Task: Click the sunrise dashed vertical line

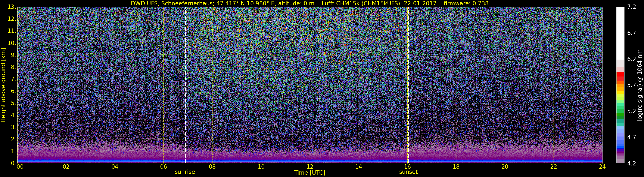Action: click(185, 85)
